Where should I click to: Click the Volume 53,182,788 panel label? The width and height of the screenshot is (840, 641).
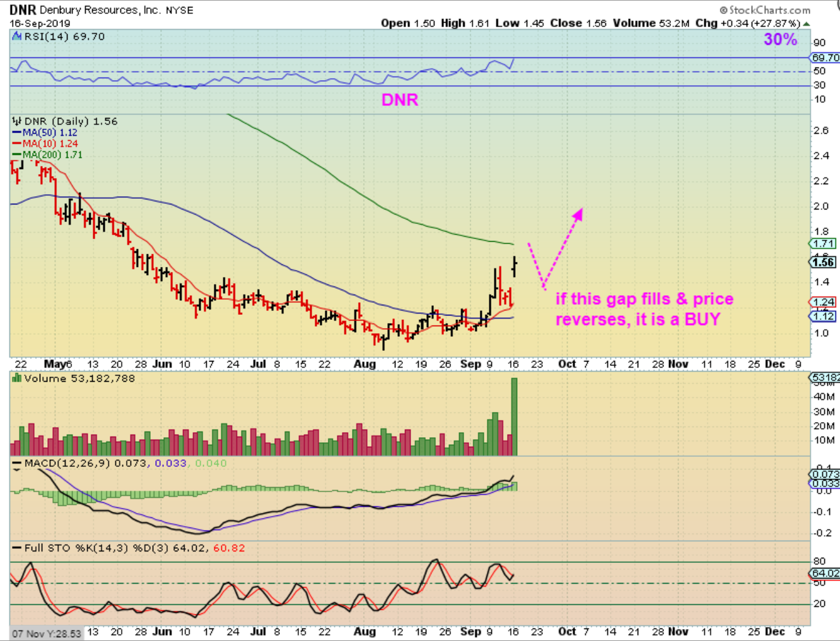tap(79, 378)
